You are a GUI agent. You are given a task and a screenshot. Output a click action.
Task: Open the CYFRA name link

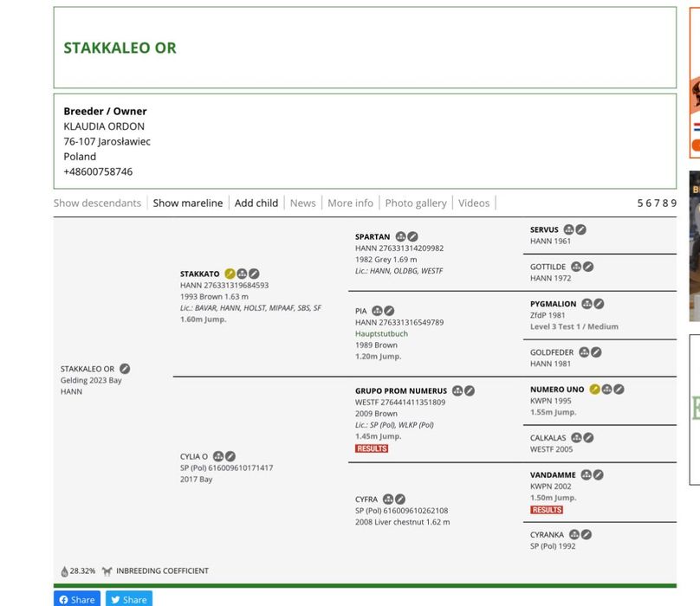[x=366, y=499]
